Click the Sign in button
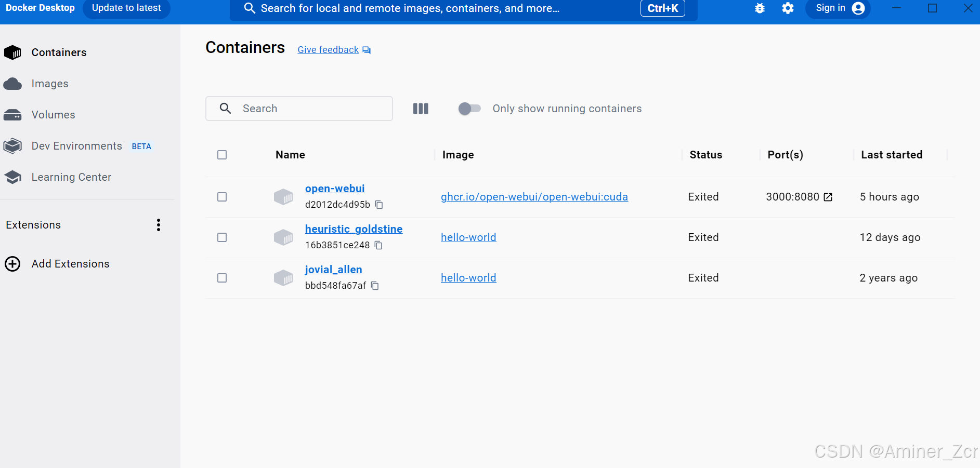Image resolution: width=980 pixels, height=468 pixels. coord(838,8)
